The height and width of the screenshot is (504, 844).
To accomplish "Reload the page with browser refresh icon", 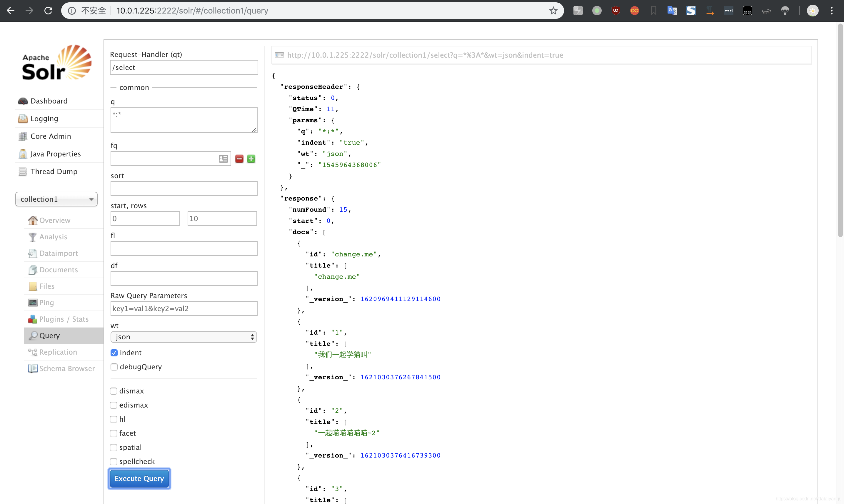I will (x=48, y=11).
